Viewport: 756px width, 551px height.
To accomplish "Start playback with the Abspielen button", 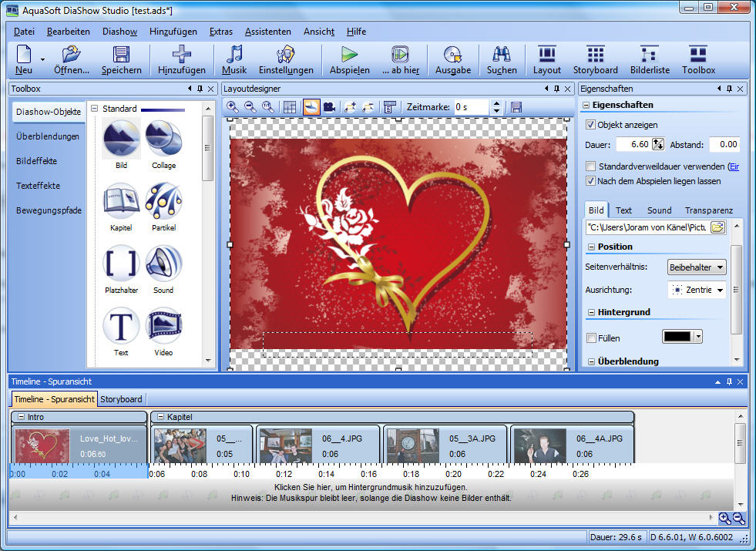I will [349, 55].
